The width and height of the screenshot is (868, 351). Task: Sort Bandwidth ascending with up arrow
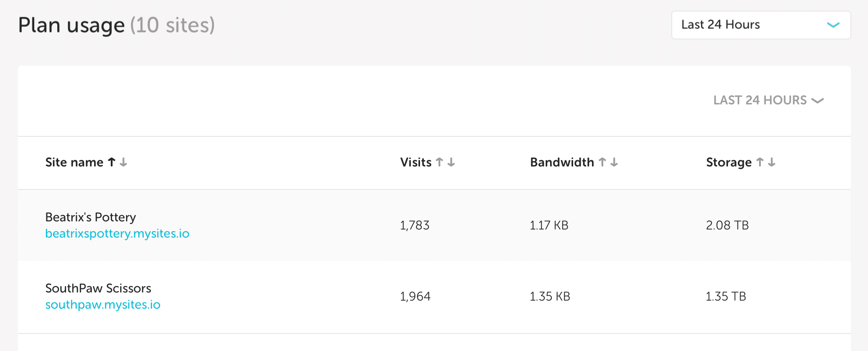point(602,162)
